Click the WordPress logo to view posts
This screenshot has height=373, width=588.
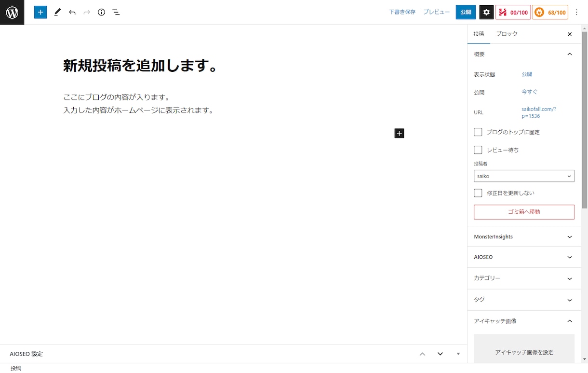[x=12, y=12]
